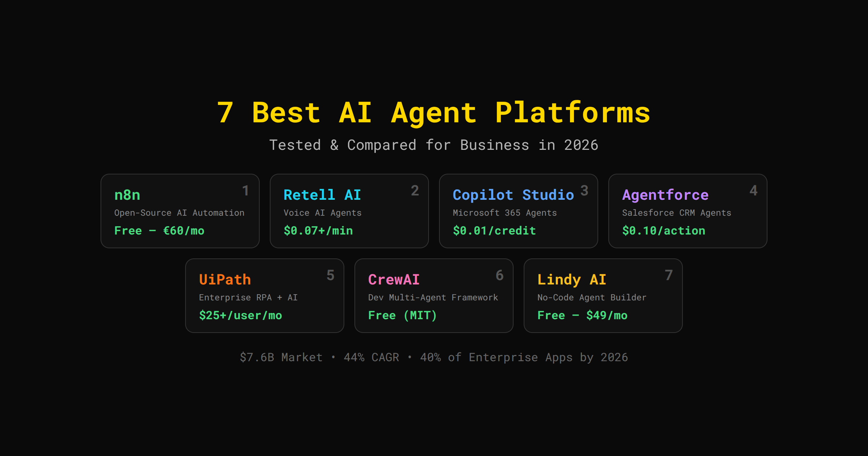Click the '$0.10/action' price on Agentforce
This screenshot has height=456, width=868.
click(x=663, y=231)
